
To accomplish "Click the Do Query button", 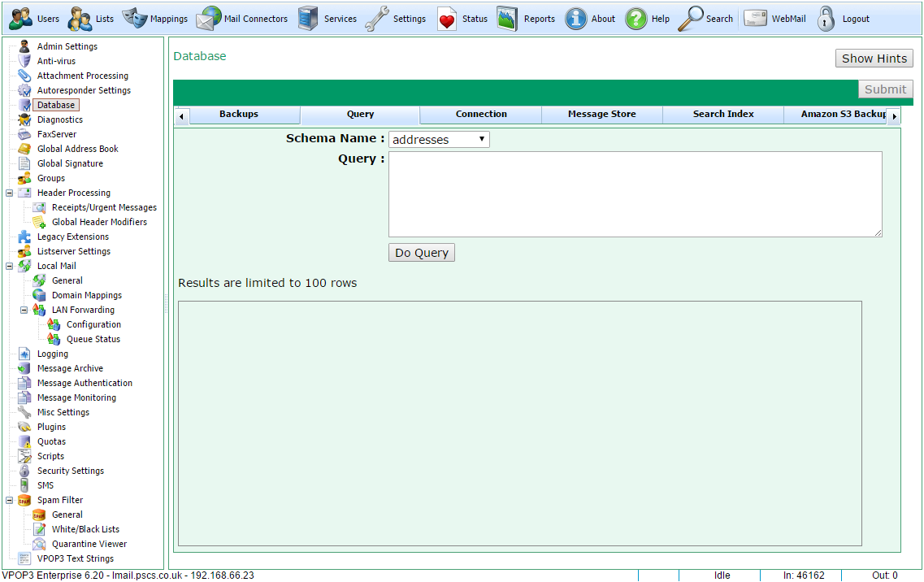I will pyautogui.click(x=421, y=252).
